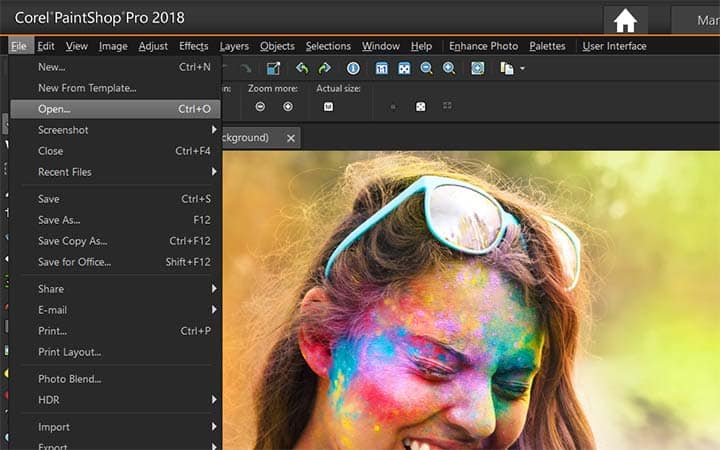The image size is (720, 450).
Task: Click the Zoom more plus button
Action: 288,107
